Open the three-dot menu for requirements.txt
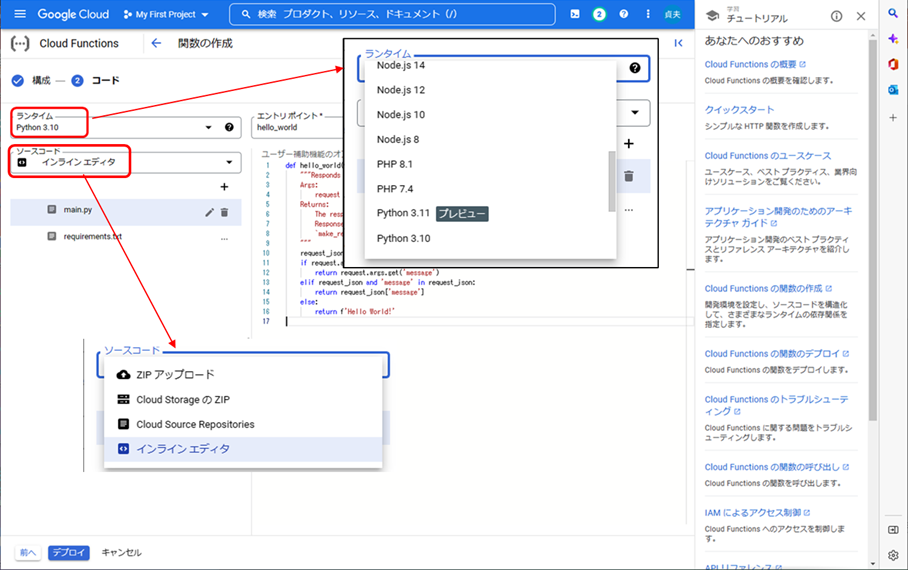Viewport: 908px width, 570px height. [224, 238]
